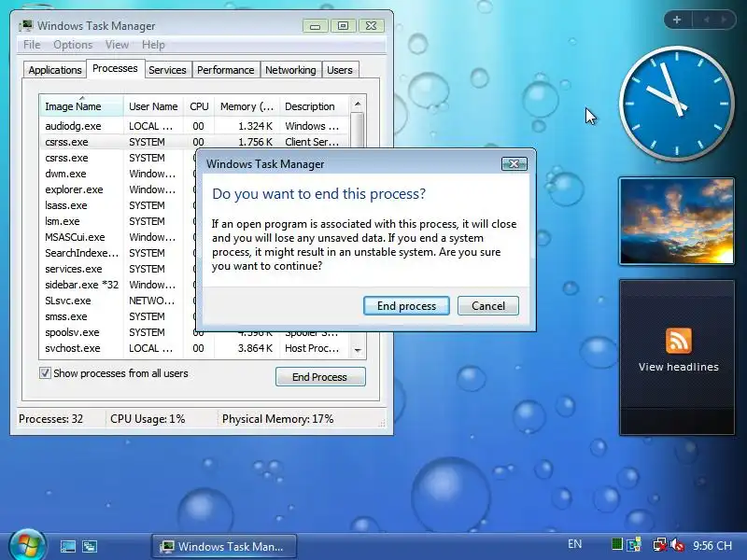
Task: Maximize the Windows Task Manager window
Action: [343, 26]
